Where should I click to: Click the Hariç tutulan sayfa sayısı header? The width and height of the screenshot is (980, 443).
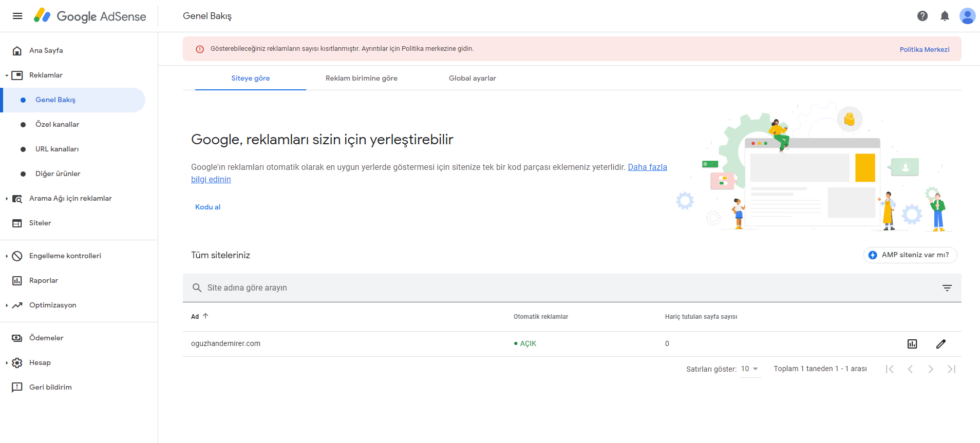pyautogui.click(x=701, y=317)
